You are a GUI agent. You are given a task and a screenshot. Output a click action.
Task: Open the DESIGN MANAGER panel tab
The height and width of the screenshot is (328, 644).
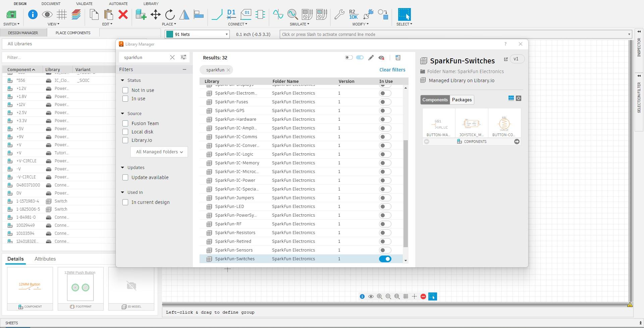23,33
